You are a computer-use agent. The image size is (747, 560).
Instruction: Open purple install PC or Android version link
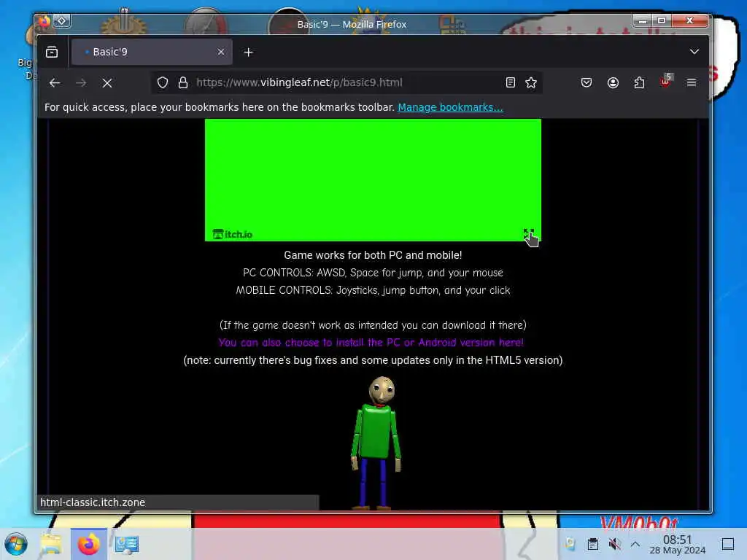click(x=371, y=343)
